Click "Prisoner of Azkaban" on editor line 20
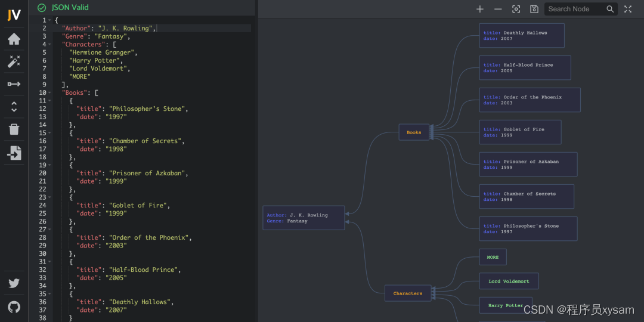This screenshot has width=644, height=322. click(148, 173)
